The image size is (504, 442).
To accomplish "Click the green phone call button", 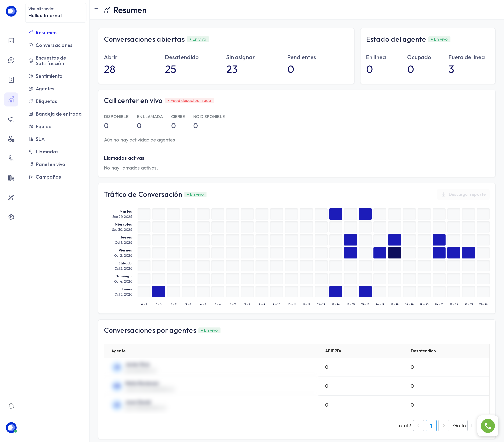I will coord(488,426).
